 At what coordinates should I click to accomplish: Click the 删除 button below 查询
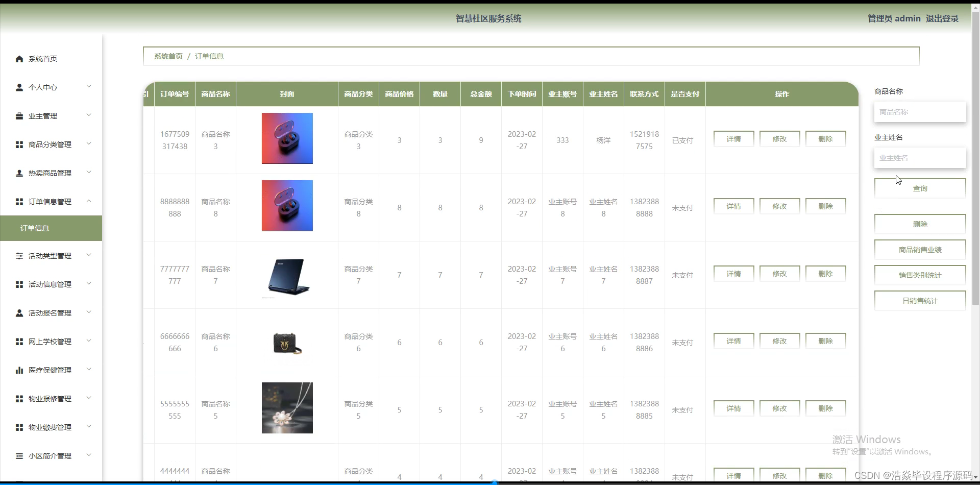(920, 224)
